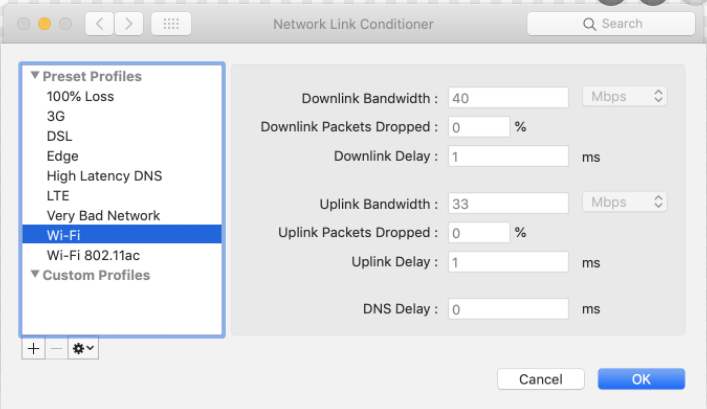
Task: Show all preferences grid icon
Action: point(171,23)
